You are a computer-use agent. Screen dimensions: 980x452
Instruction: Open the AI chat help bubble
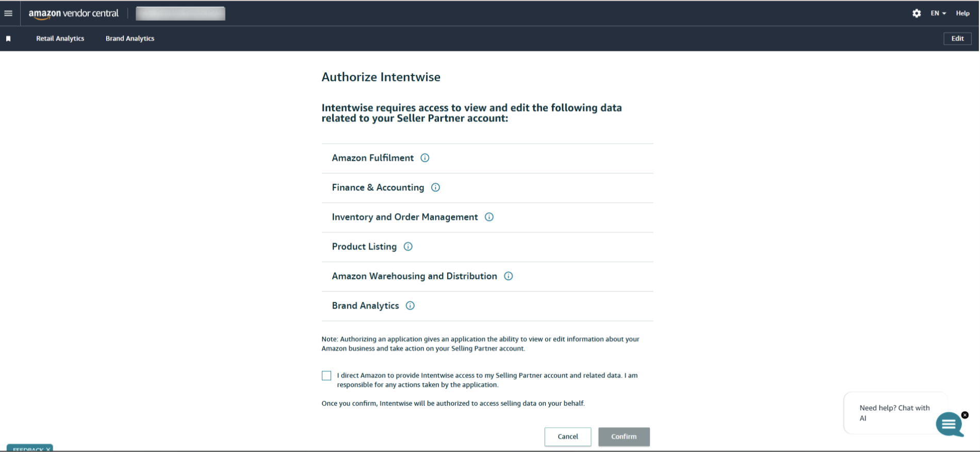pos(949,424)
